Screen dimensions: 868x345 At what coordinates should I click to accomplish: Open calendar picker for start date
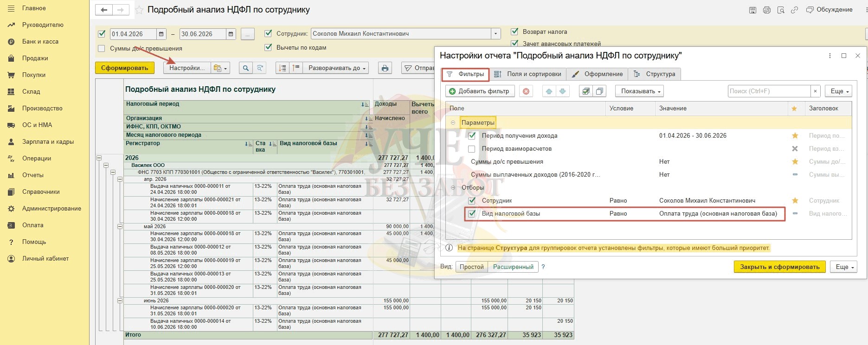(161, 34)
